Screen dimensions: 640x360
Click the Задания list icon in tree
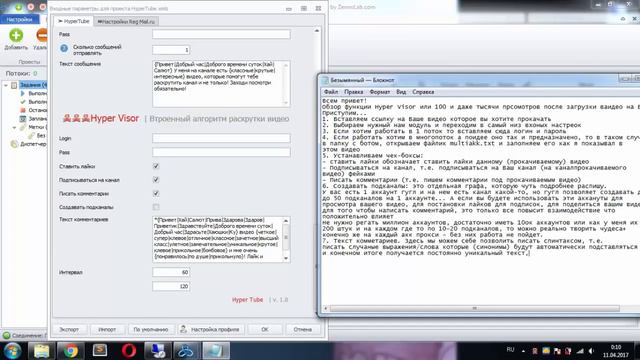pyautogui.click(x=14, y=85)
